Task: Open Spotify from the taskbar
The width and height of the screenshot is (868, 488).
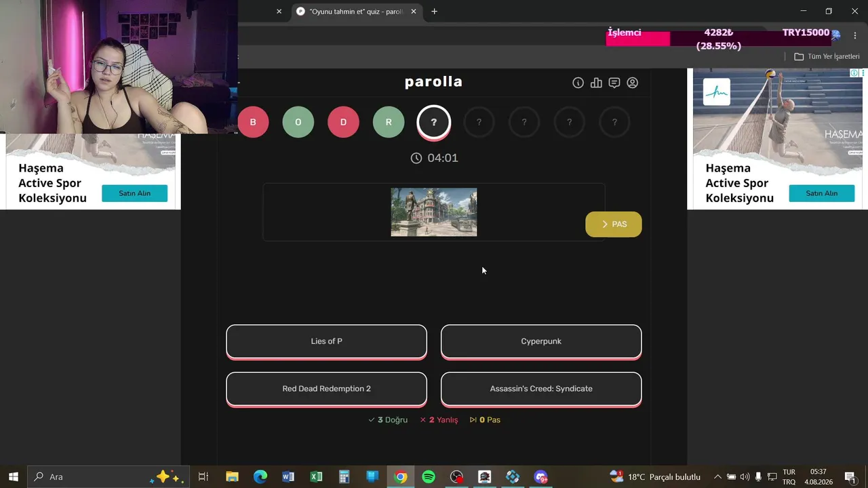Action: click(x=429, y=476)
